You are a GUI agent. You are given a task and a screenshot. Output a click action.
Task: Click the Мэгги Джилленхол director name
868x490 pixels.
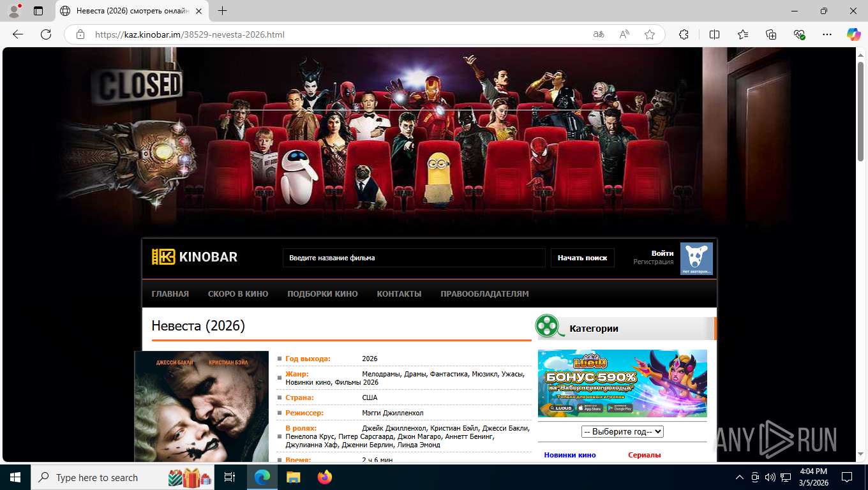[x=393, y=413]
